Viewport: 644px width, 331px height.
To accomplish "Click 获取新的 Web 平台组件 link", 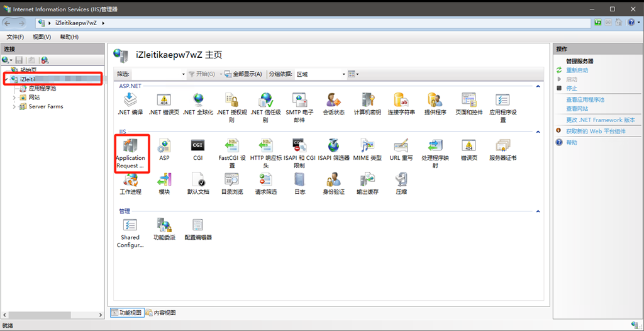I will pos(596,131).
